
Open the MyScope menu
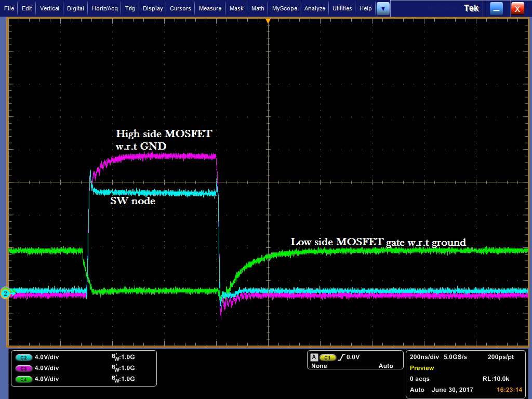[x=284, y=8]
